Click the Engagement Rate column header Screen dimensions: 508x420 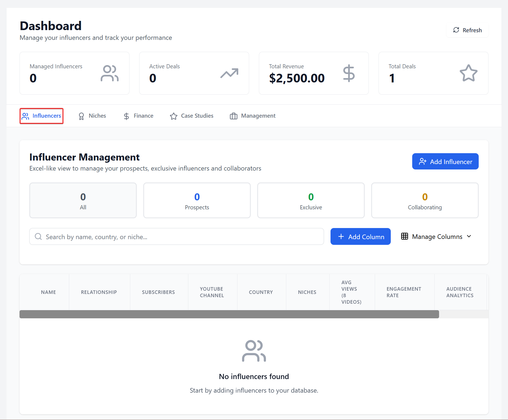[x=404, y=292]
